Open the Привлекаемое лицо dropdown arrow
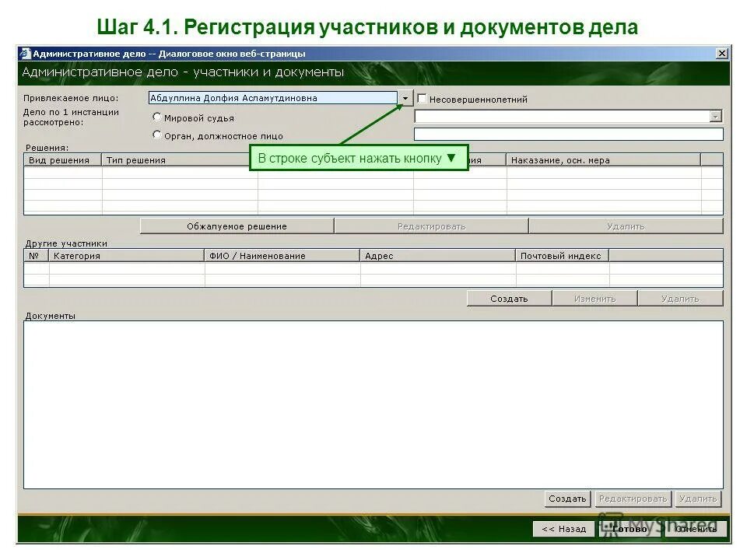Screen dimensions: 747x560 (x=406, y=98)
